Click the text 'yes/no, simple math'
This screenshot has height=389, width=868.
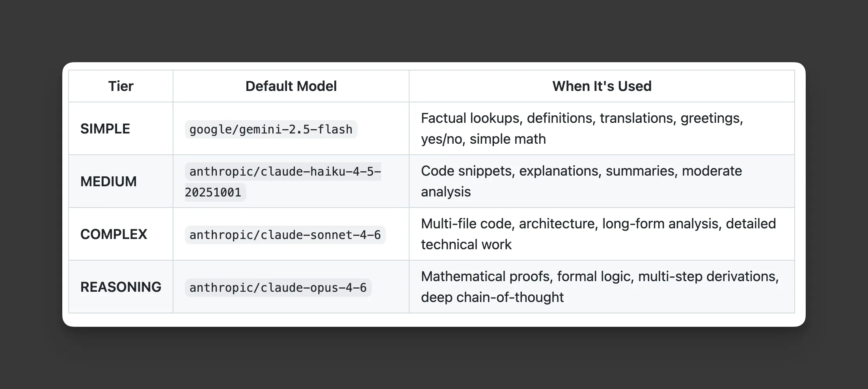(483, 139)
